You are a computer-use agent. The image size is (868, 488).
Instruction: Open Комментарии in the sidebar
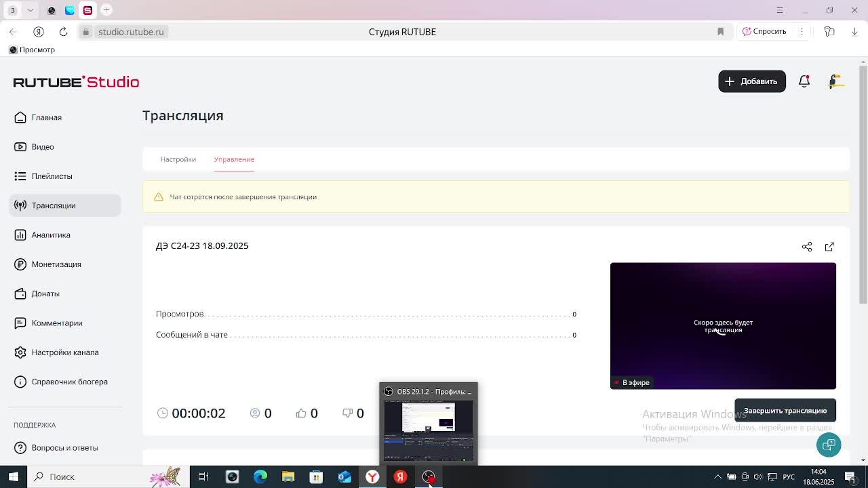[65, 323]
